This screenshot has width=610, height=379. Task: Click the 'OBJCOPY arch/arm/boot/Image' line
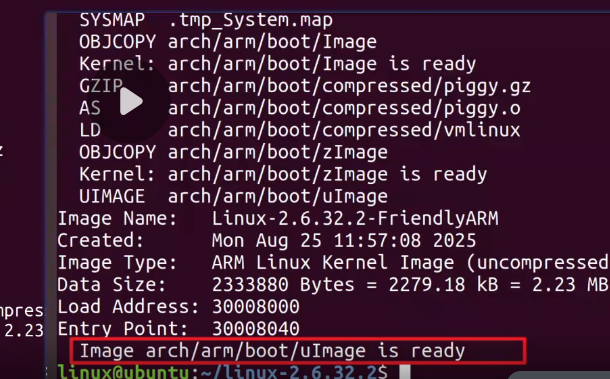228,42
